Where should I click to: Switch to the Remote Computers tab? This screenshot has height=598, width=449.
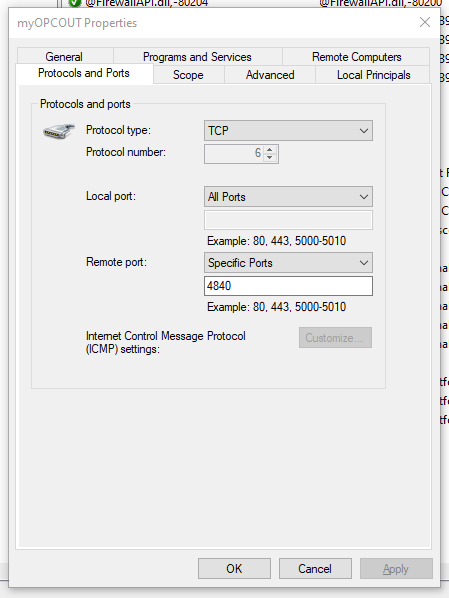coord(357,56)
